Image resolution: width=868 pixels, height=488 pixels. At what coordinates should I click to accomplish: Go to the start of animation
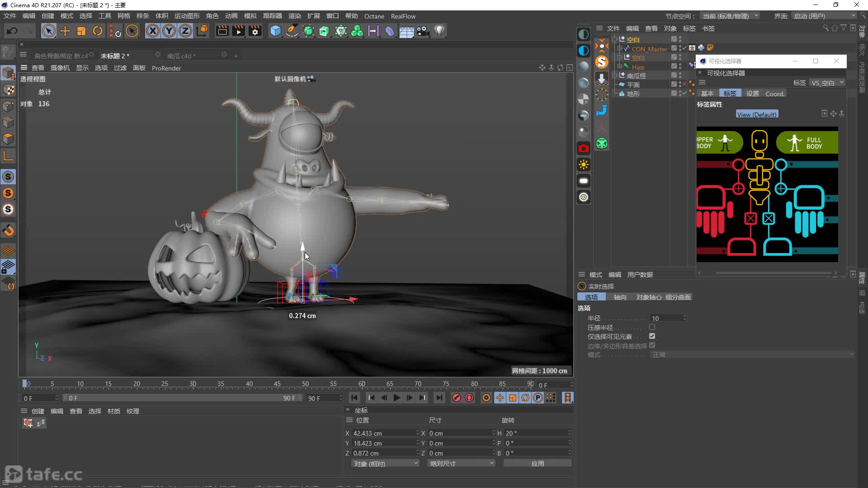click(354, 398)
